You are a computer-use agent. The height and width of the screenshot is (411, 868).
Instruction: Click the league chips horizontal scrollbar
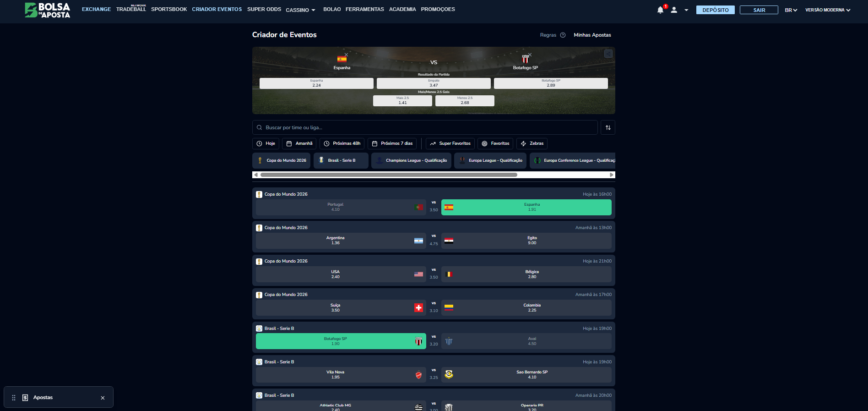tap(389, 175)
